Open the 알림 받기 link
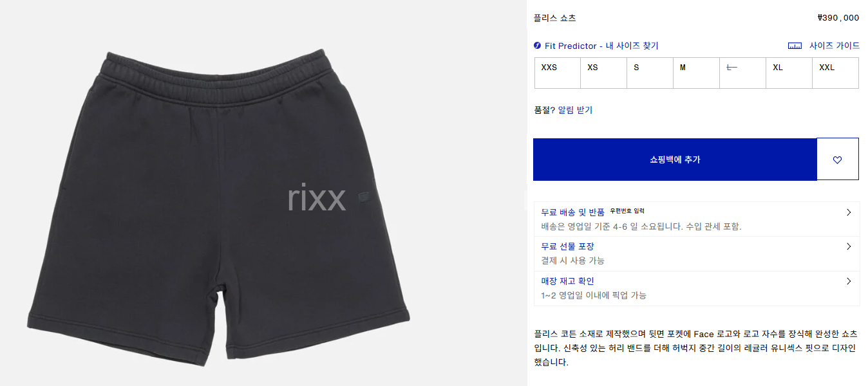The width and height of the screenshot is (868, 386). coord(575,110)
